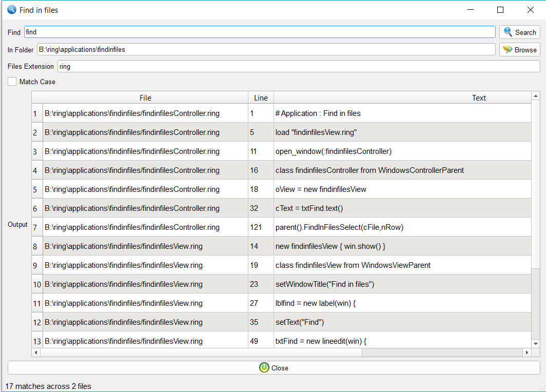The width and height of the screenshot is (546, 392).
Task: Click the folder icon on Browse button
Action: (x=508, y=50)
